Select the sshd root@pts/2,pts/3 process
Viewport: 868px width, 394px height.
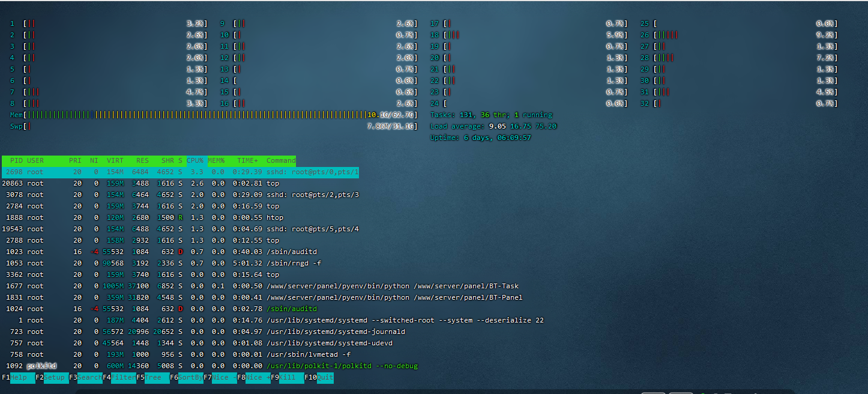[x=180, y=195]
